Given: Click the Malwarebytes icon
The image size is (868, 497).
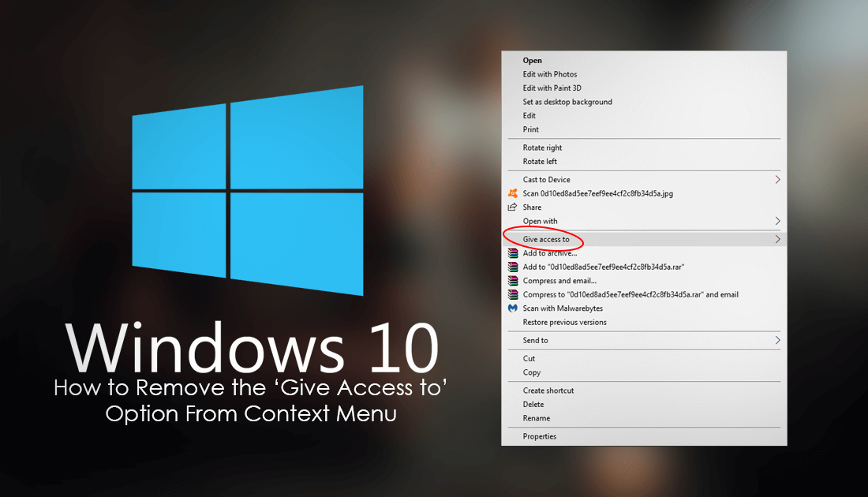Looking at the screenshot, I should [513, 308].
